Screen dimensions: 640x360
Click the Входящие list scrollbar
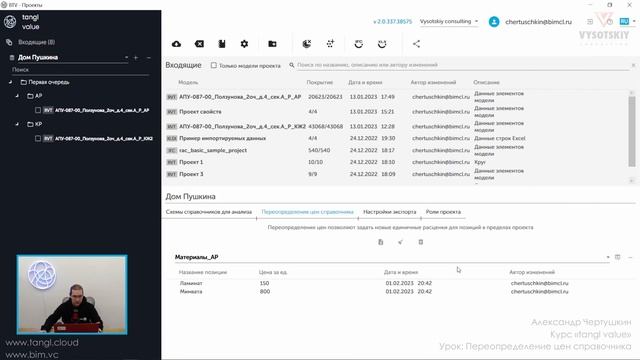(632, 131)
